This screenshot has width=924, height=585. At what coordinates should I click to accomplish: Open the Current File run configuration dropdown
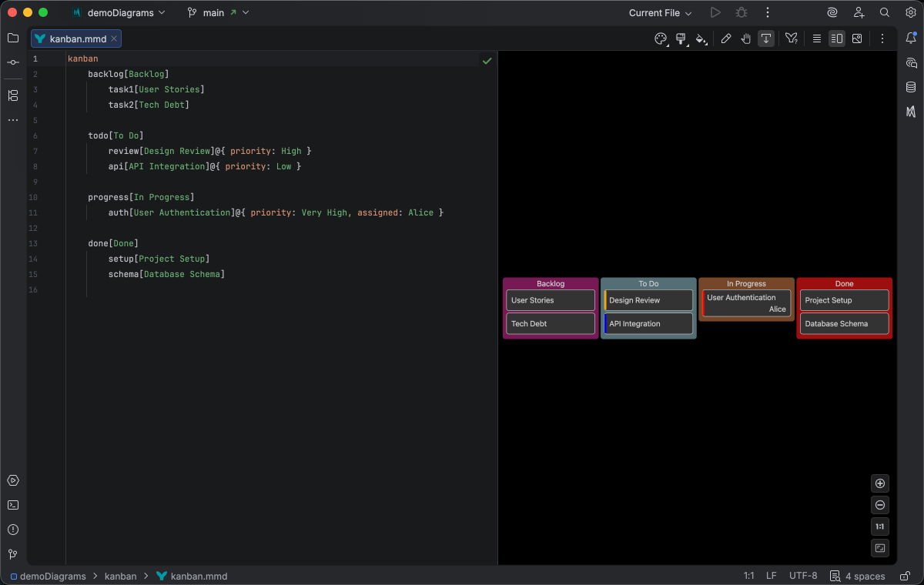[660, 12]
